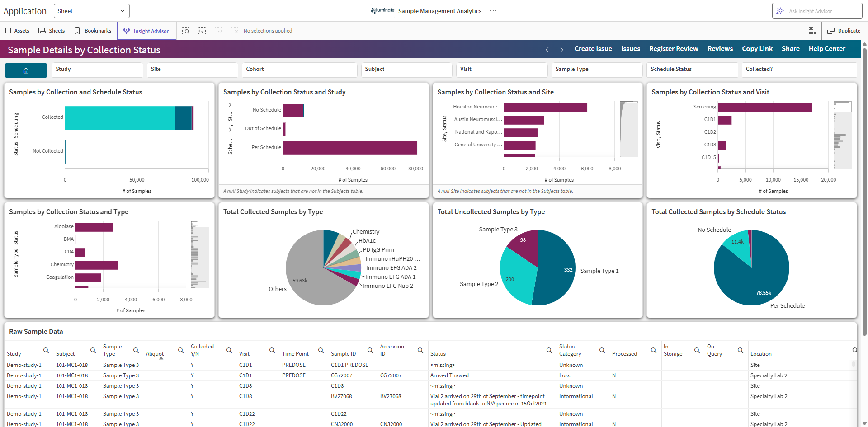Viewport: 868px width, 427px height.
Task: Open the Study filter pane
Action: tap(97, 69)
